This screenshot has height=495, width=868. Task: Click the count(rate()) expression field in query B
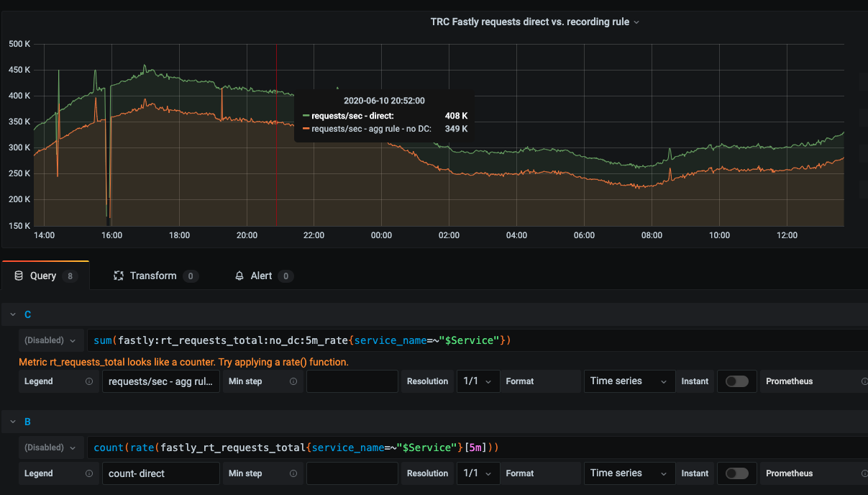(x=477, y=448)
